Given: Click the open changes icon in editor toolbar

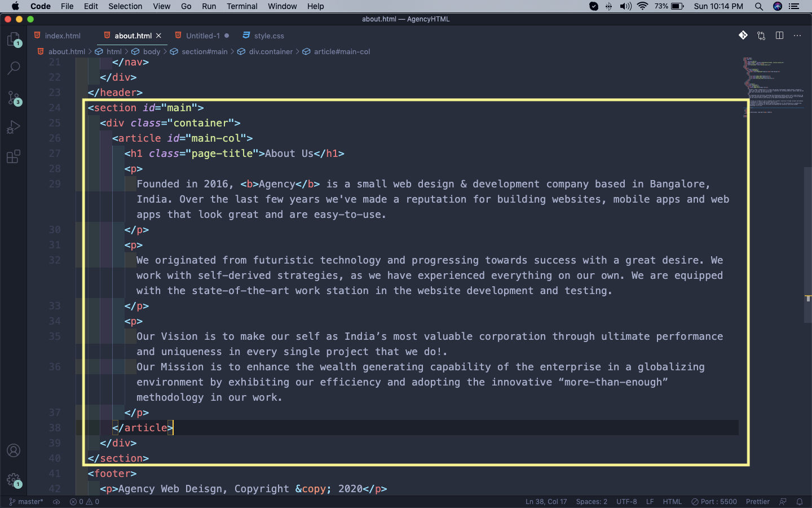Looking at the screenshot, I should 761,36.
